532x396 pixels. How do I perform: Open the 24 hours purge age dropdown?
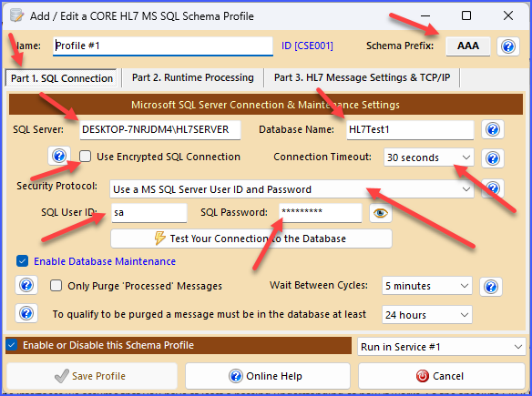pos(427,315)
